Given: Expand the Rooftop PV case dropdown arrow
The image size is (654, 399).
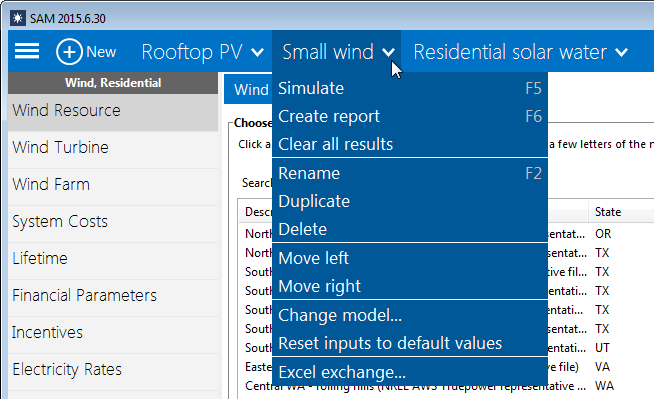Looking at the screenshot, I should coord(258,52).
